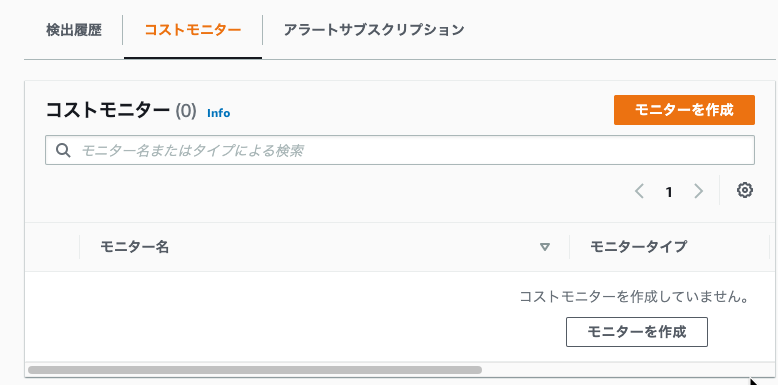This screenshot has height=385, width=778.
Task: Click the empty scrollbar track right of thumb
Action: click(x=615, y=370)
